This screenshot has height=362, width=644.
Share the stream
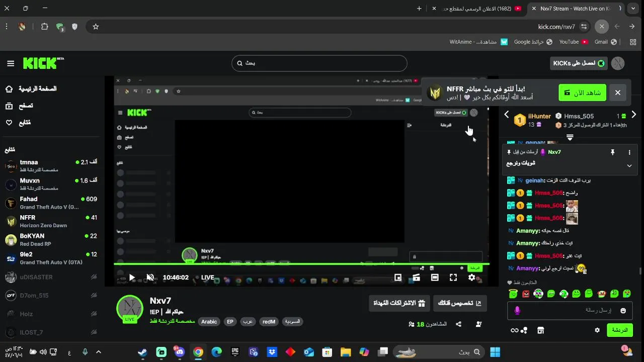pyautogui.click(x=458, y=324)
